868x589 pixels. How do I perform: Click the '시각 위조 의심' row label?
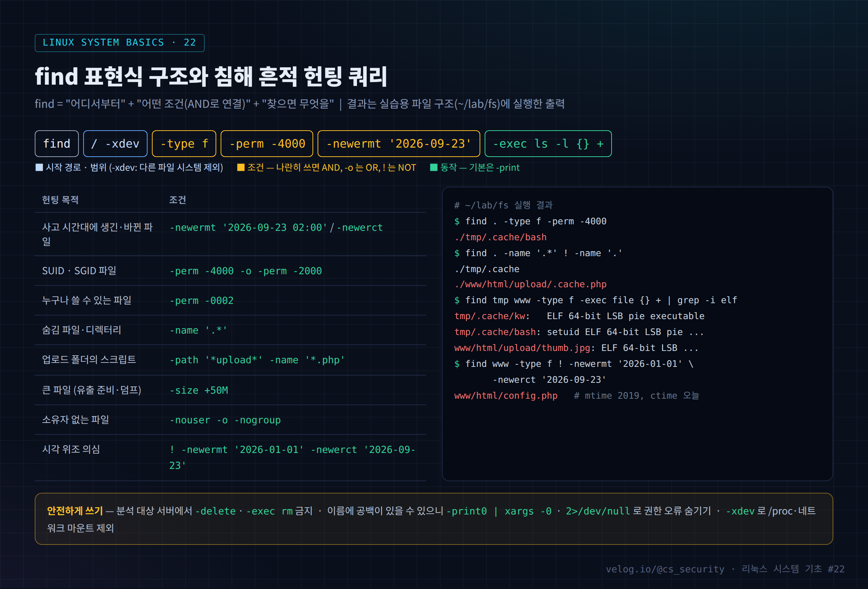point(71,449)
